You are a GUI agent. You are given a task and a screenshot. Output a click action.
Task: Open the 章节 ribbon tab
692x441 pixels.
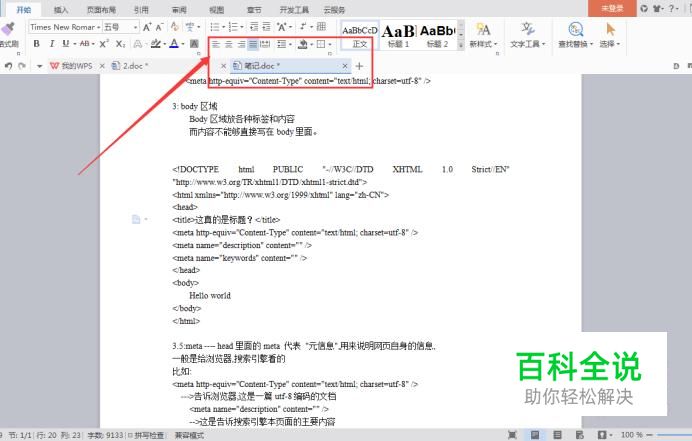pos(254,10)
